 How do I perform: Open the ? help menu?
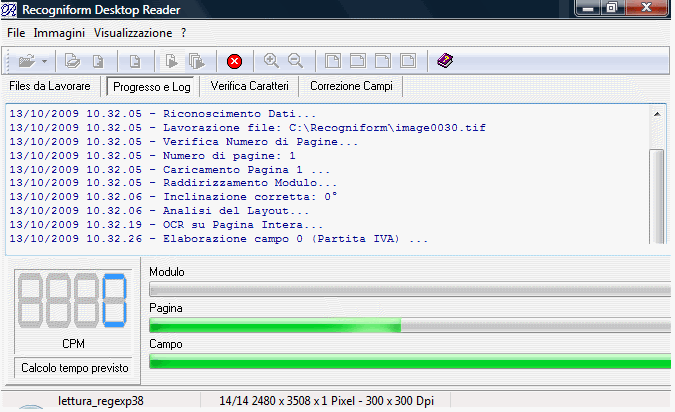(183, 33)
